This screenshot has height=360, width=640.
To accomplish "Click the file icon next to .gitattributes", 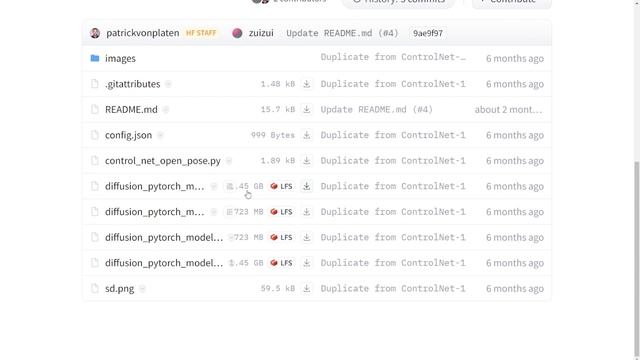I will pos(95,84).
